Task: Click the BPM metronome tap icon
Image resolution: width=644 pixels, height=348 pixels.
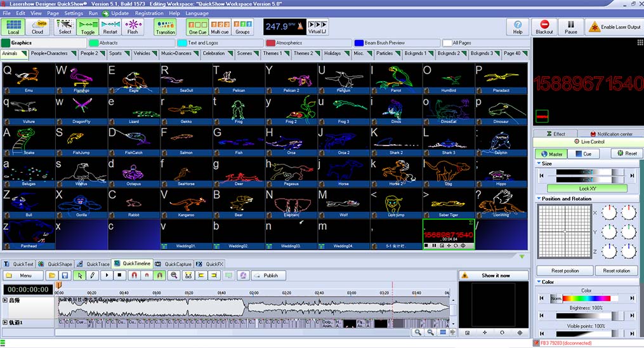Action: 300,27
